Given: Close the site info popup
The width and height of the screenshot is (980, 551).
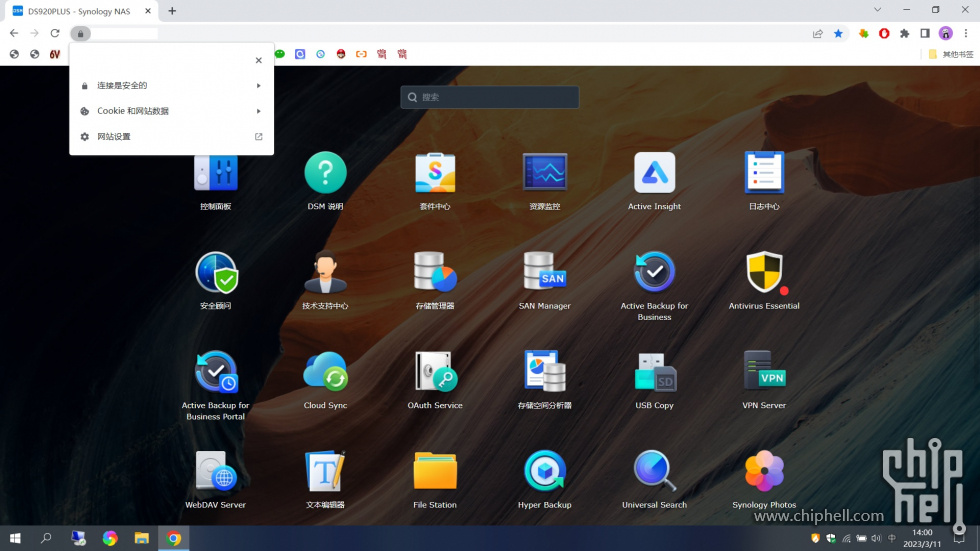Looking at the screenshot, I should [x=258, y=60].
